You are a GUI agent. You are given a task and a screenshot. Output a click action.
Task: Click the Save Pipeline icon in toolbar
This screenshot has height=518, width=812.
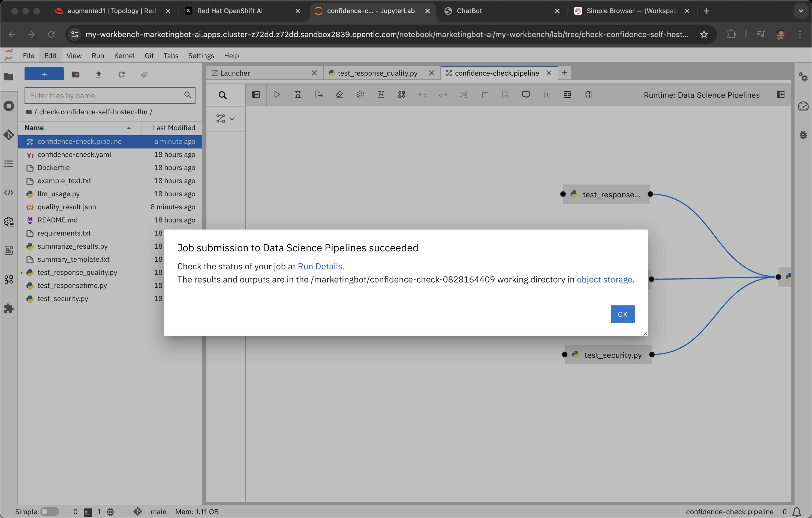tap(298, 95)
